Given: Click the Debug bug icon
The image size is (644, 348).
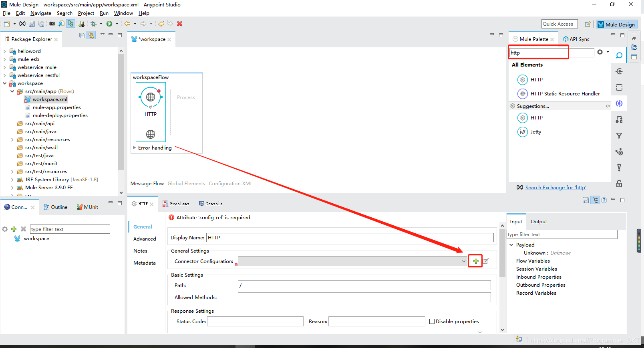Looking at the screenshot, I should (93, 24).
